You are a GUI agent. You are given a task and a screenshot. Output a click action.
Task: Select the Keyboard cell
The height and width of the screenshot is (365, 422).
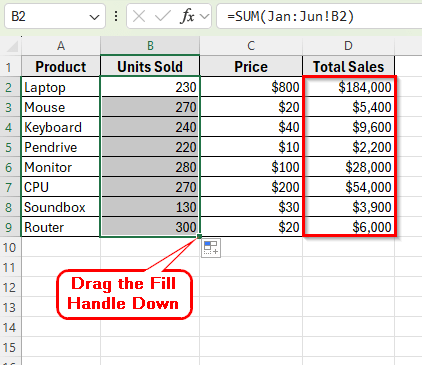[61, 127]
